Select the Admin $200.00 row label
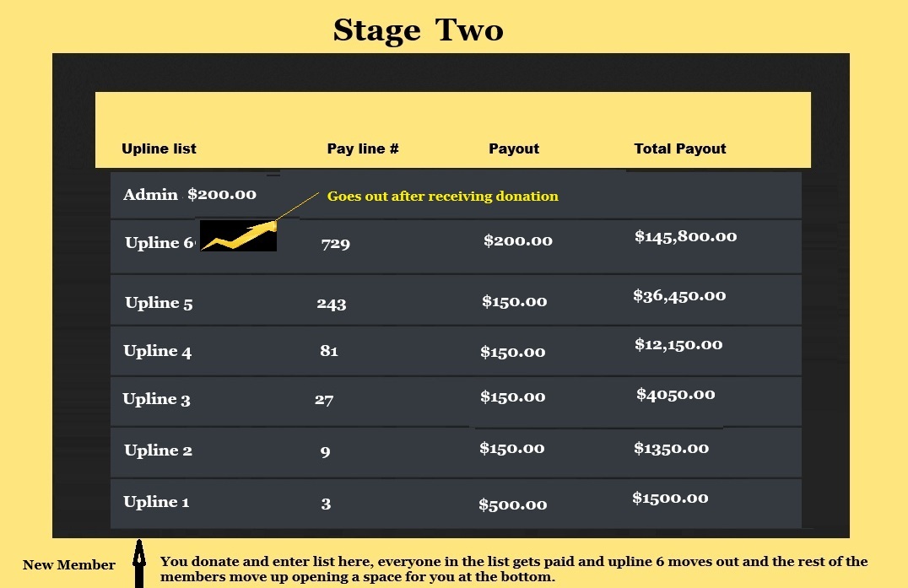The image size is (908, 588). [190, 195]
